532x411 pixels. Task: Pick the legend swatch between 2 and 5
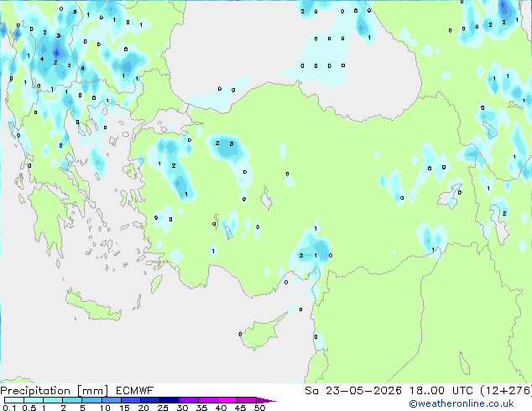tap(72, 400)
